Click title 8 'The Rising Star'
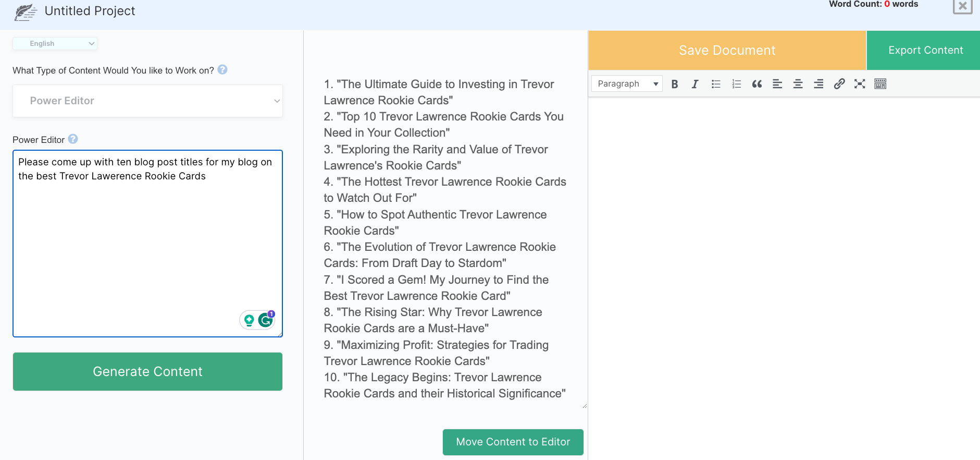980x460 pixels. point(433,320)
